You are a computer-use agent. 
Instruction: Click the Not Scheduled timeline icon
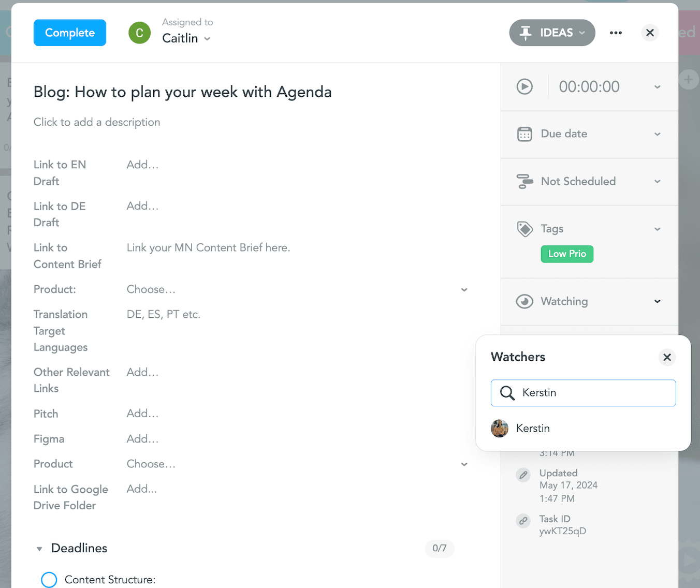click(524, 182)
